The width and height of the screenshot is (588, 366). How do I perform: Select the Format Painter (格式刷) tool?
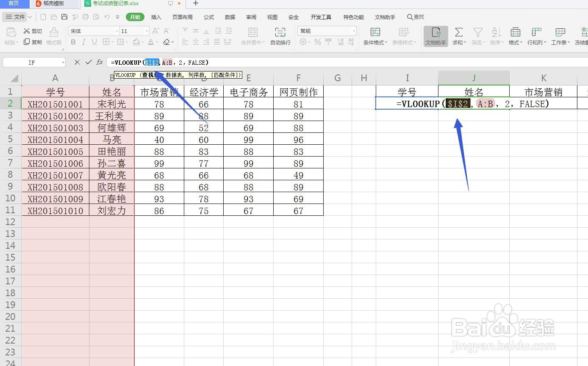pos(54,36)
